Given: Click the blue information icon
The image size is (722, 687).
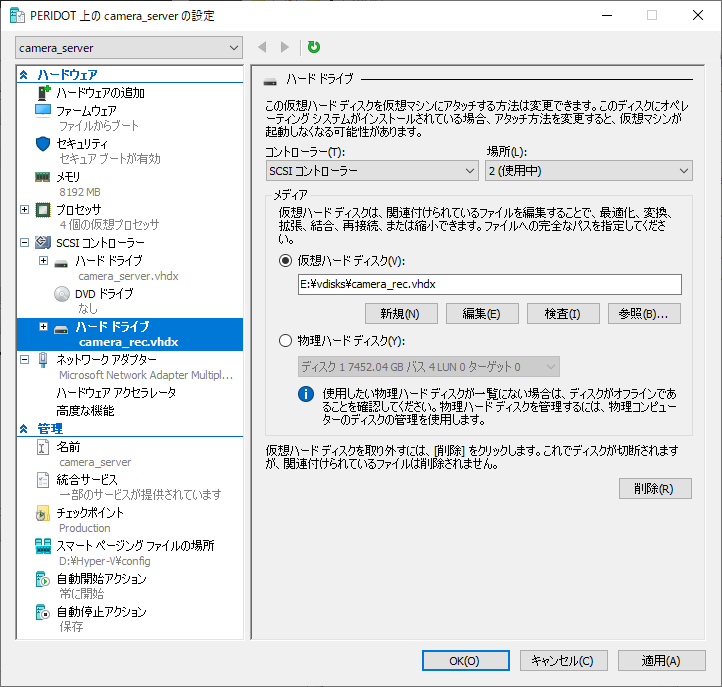Looking at the screenshot, I should click(x=306, y=394).
